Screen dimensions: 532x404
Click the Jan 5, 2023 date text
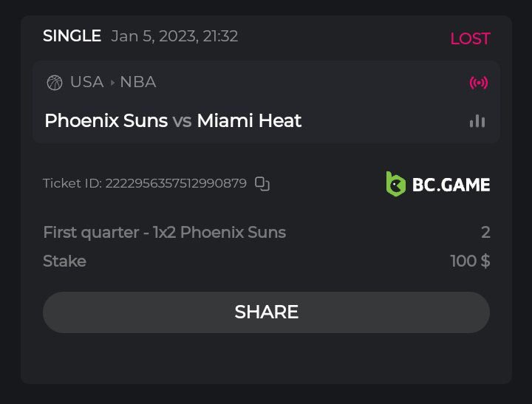pyautogui.click(x=174, y=36)
